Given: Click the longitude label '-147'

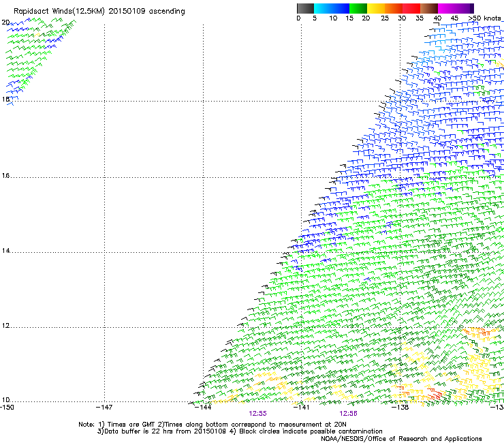Looking at the screenshot, I should click(x=104, y=408).
